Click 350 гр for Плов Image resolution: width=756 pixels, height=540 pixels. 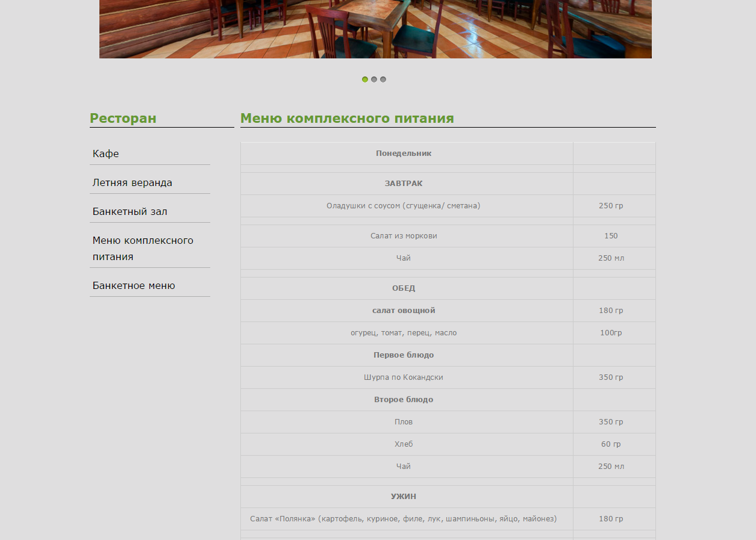(x=611, y=422)
